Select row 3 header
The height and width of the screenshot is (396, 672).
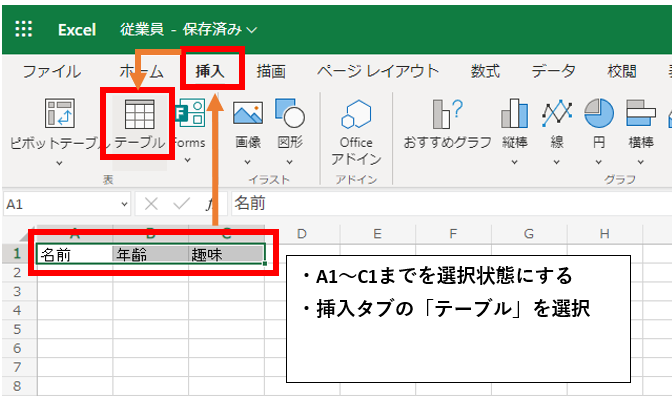18,291
